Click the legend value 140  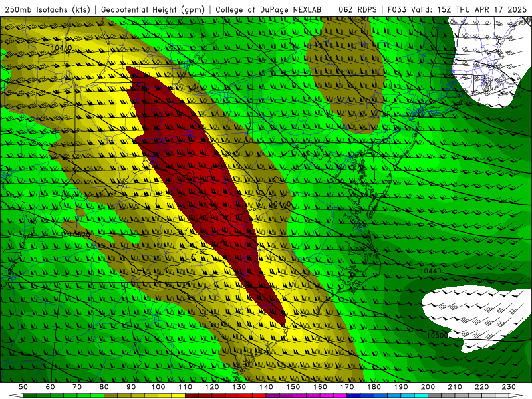tap(267, 387)
